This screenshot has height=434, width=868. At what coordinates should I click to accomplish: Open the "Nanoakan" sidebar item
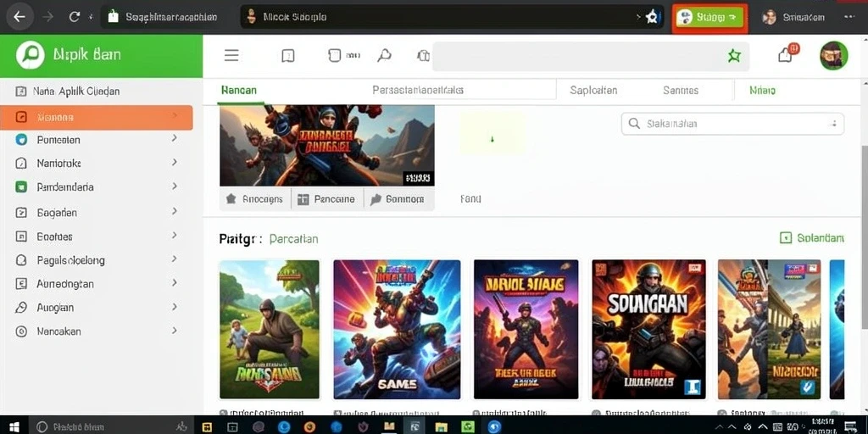point(97,331)
